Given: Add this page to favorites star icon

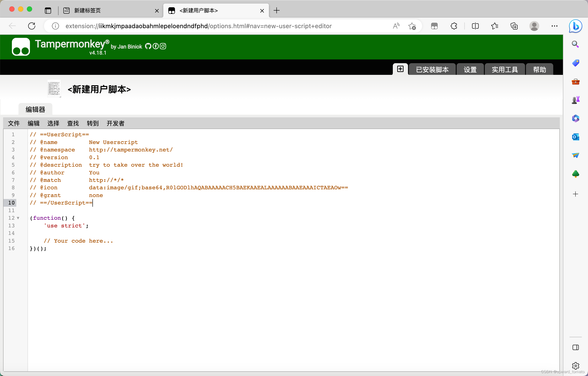Looking at the screenshot, I should click(412, 26).
